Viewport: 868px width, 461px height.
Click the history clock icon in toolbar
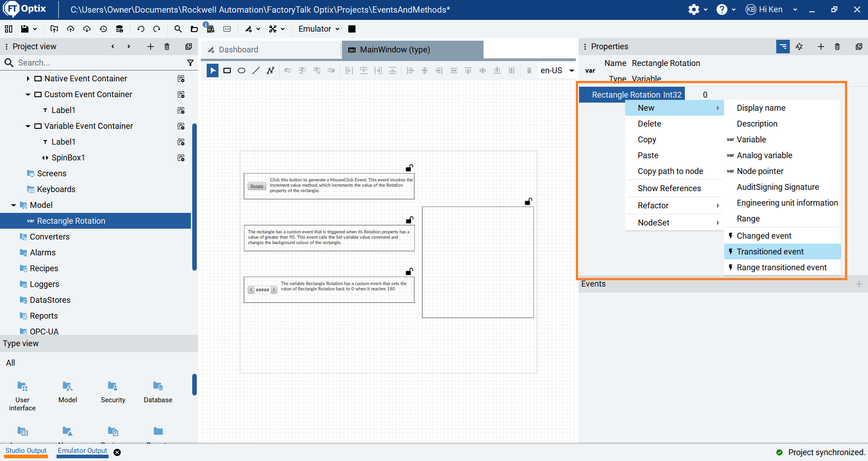click(103, 29)
